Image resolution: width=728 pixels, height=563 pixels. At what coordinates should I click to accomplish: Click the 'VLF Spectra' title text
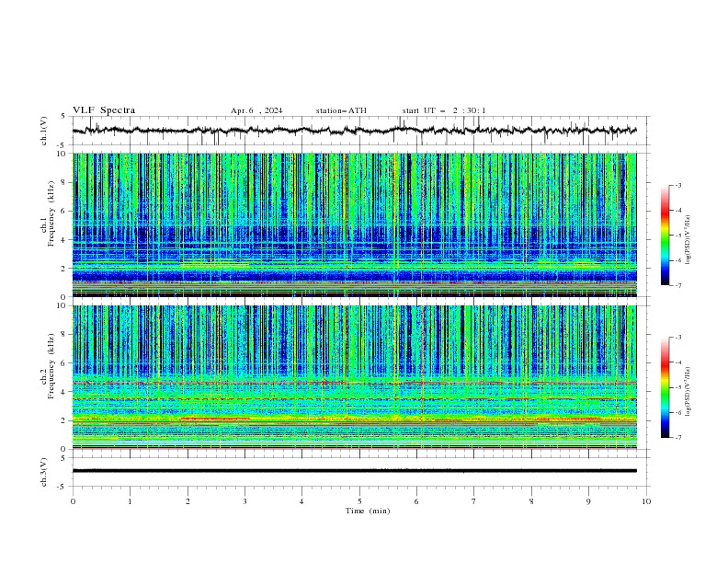(104, 110)
